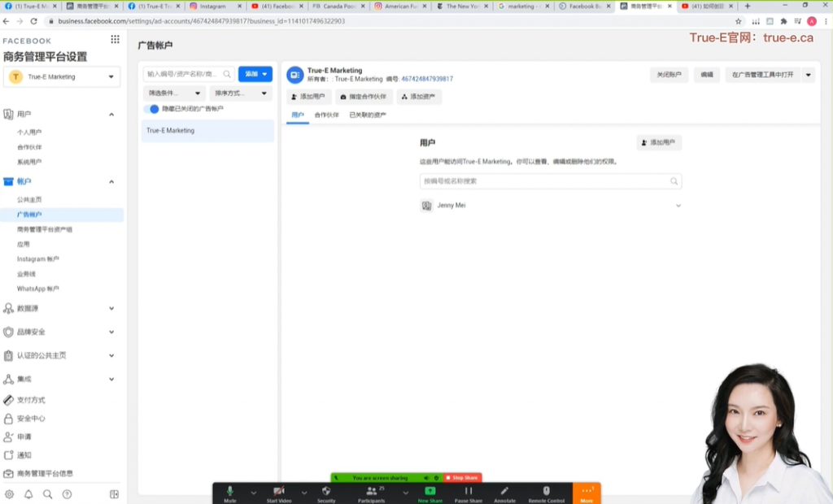Toggle 隐藏已关闭的广告帐户 switch
833x504 pixels.
pyautogui.click(x=152, y=109)
